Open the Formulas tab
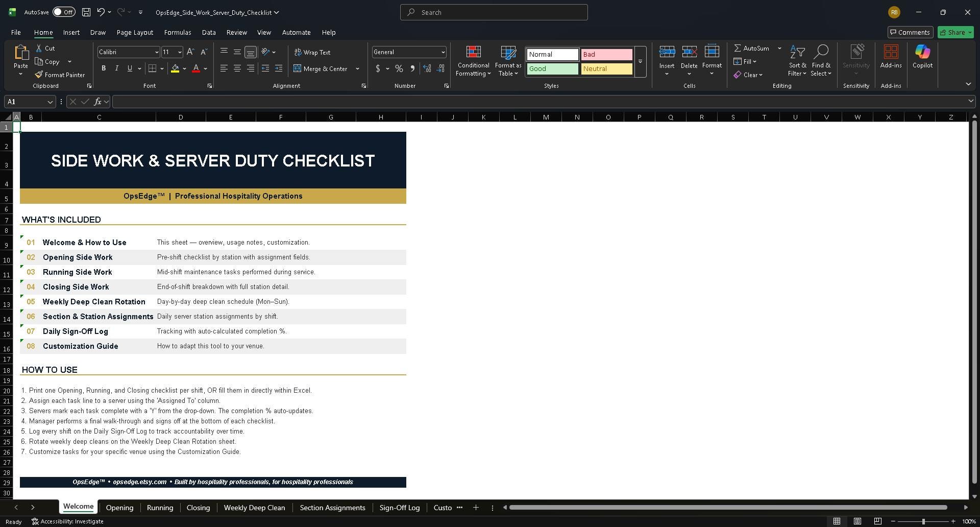 [x=178, y=32]
